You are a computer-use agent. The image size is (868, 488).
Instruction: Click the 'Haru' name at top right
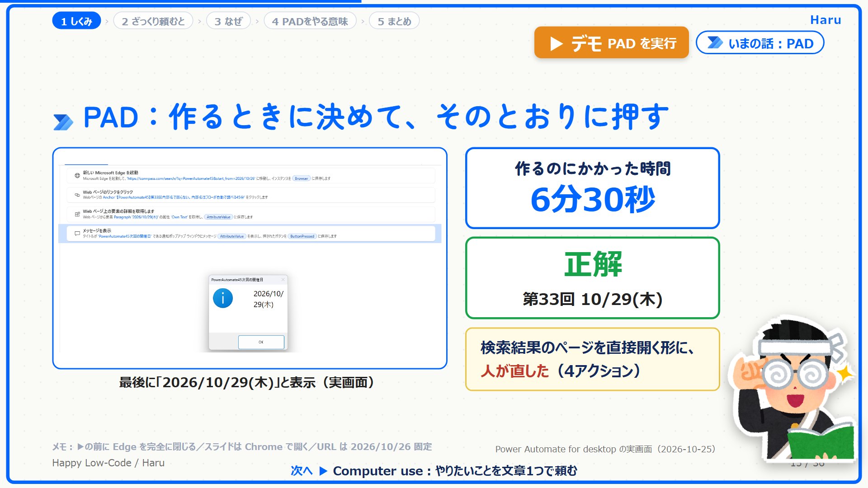pos(826,20)
